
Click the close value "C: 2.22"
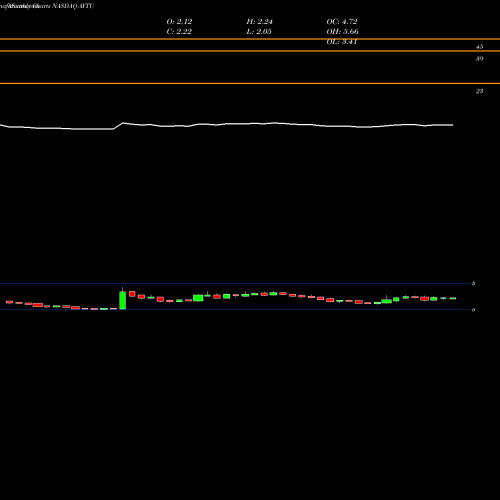coord(179,31)
